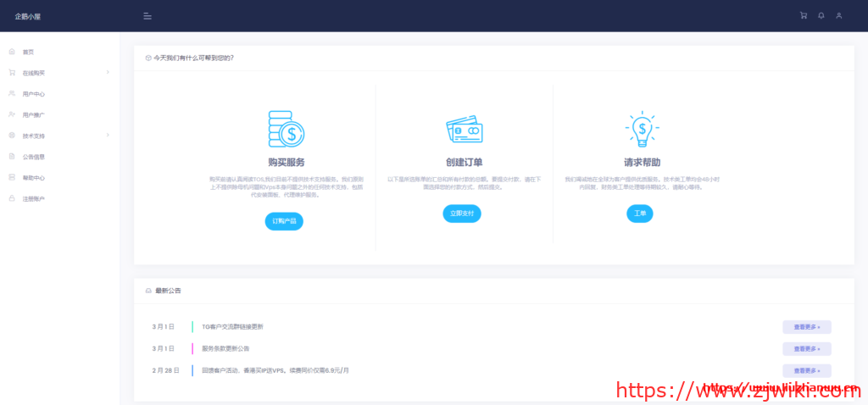Click the 企鹅小屋 site logo text
Viewport: 868px width, 405px height.
click(29, 16)
